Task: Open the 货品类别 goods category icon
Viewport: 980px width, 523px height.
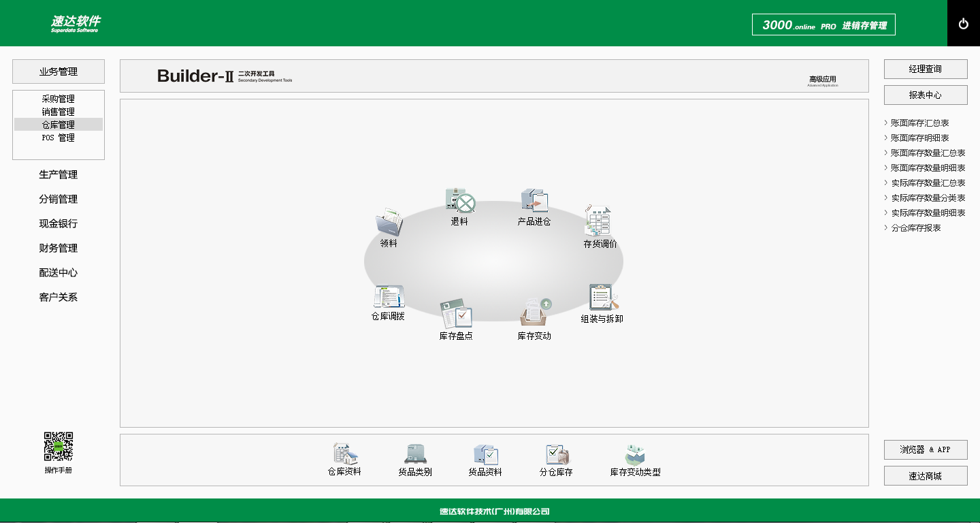Action: pos(415,455)
